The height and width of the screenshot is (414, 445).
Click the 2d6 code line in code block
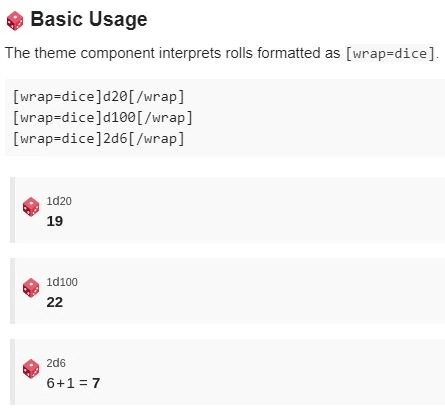pos(98,139)
